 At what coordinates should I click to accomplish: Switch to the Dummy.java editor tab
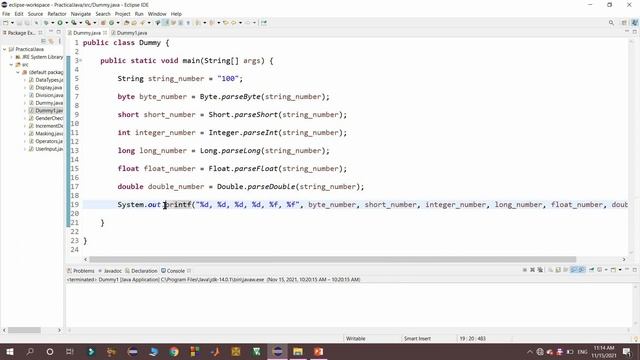pos(87,33)
